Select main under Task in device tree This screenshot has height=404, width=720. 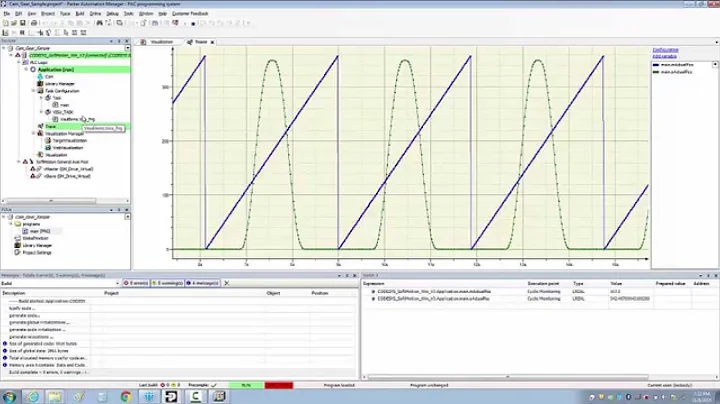pos(64,105)
